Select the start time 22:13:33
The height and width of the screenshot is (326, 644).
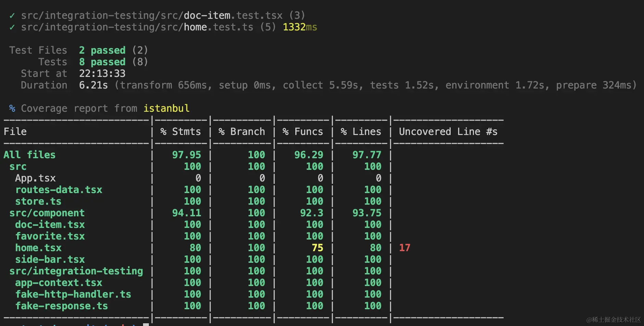pyautogui.click(x=102, y=73)
